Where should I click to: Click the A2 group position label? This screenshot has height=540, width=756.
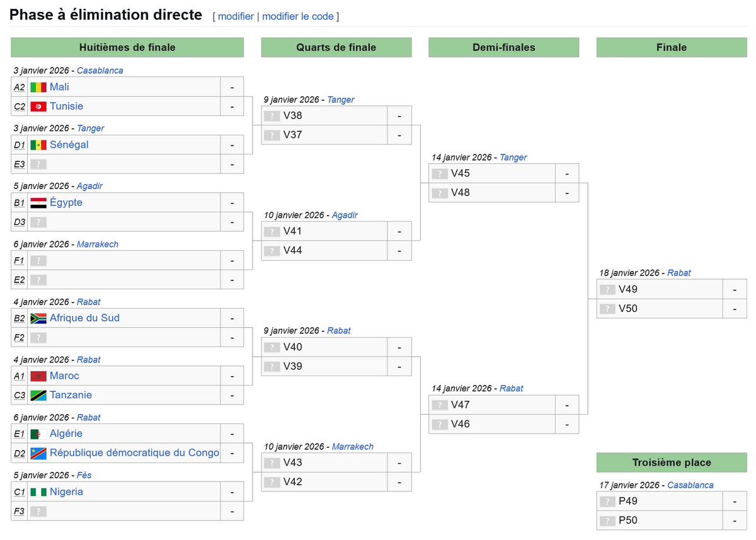20,88
